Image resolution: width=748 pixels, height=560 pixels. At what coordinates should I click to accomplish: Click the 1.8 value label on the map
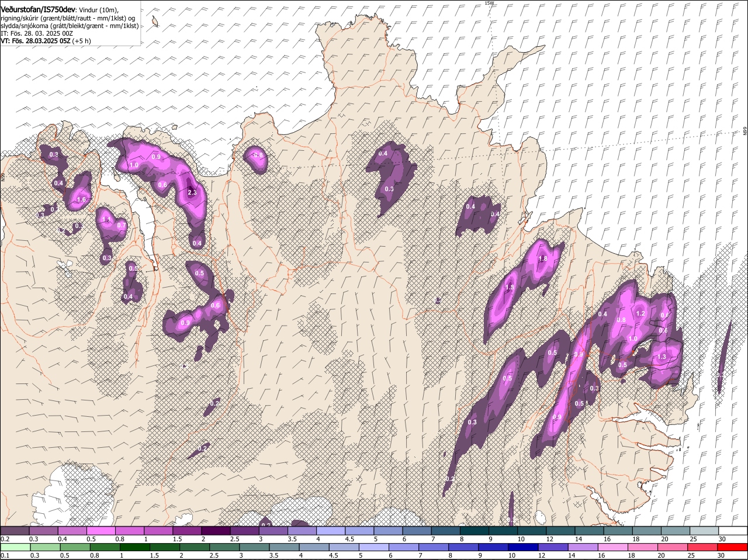(x=542, y=259)
